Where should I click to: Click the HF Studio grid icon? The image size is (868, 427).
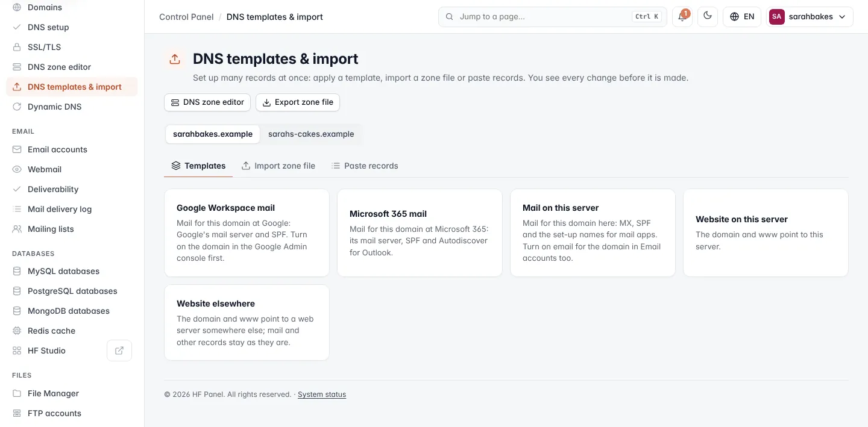[17, 351]
